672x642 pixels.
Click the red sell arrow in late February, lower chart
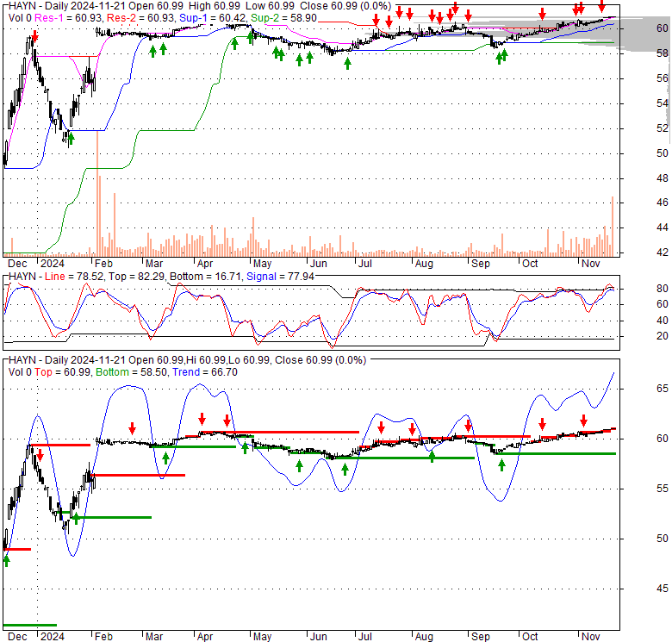[x=133, y=427]
